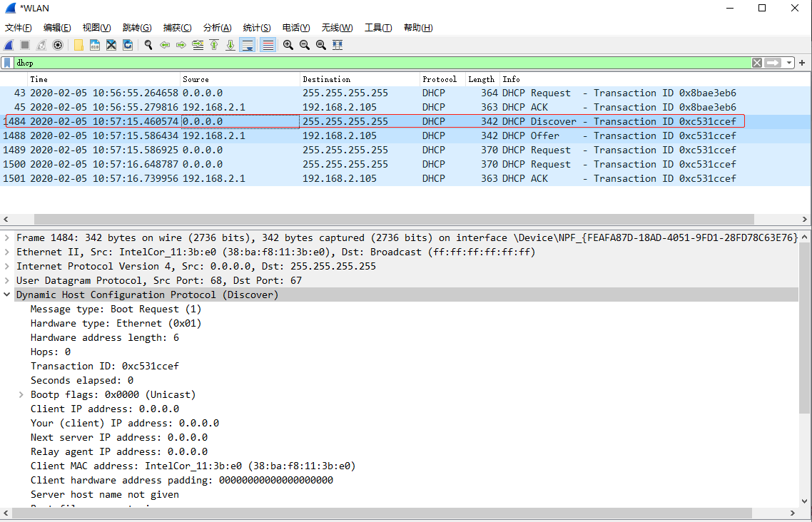Toggle the Reload this file icon

pos(128,45)
